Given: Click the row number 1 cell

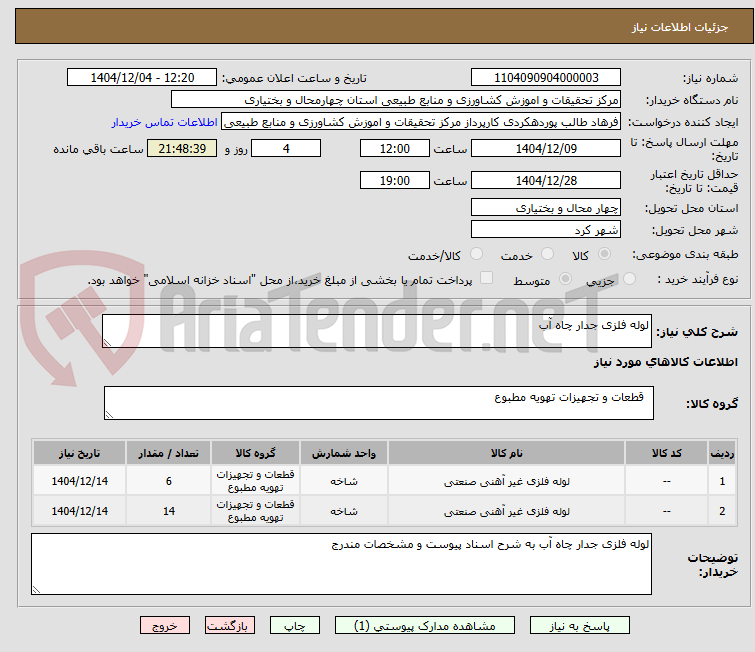Looking at the screenshot, I should [x=722, y=481].
